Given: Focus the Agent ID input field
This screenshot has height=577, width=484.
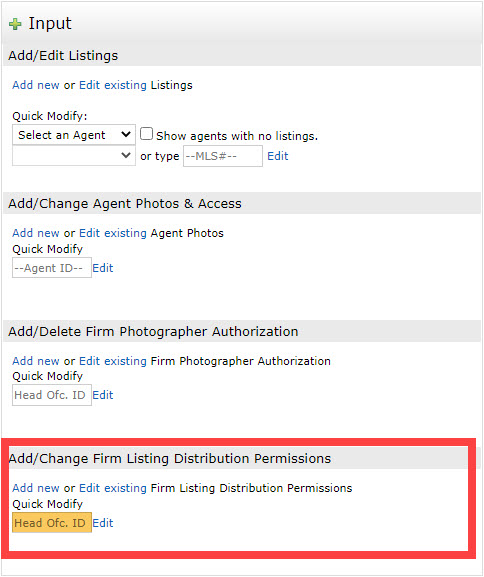Looking at the screenshot, I should pyautogui.click(x=52, y=268).
